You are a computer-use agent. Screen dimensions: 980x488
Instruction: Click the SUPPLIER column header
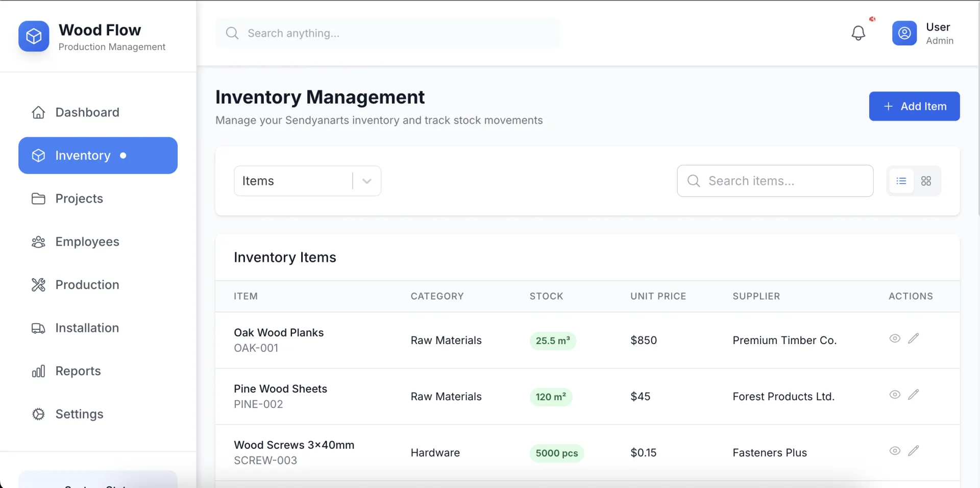tap(756, 296)
